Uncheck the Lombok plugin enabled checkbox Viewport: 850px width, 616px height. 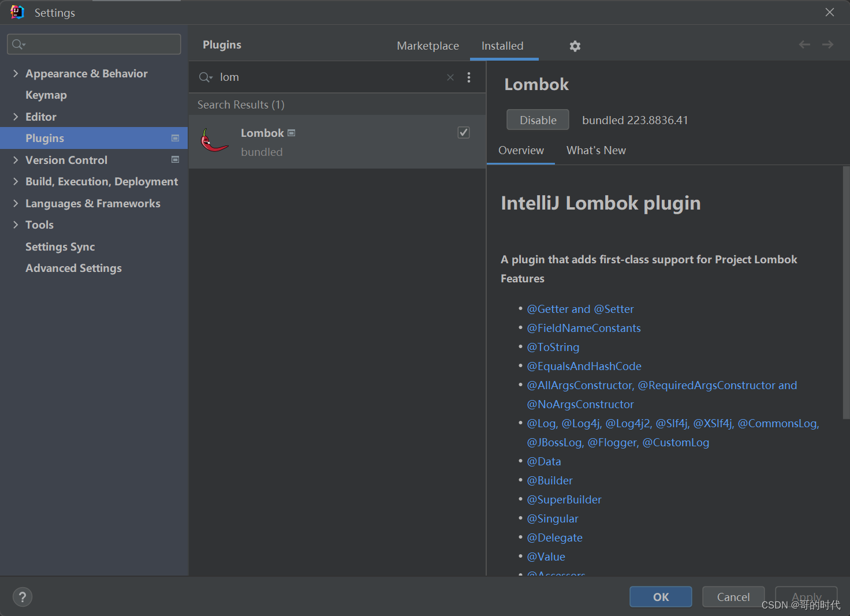464,133
